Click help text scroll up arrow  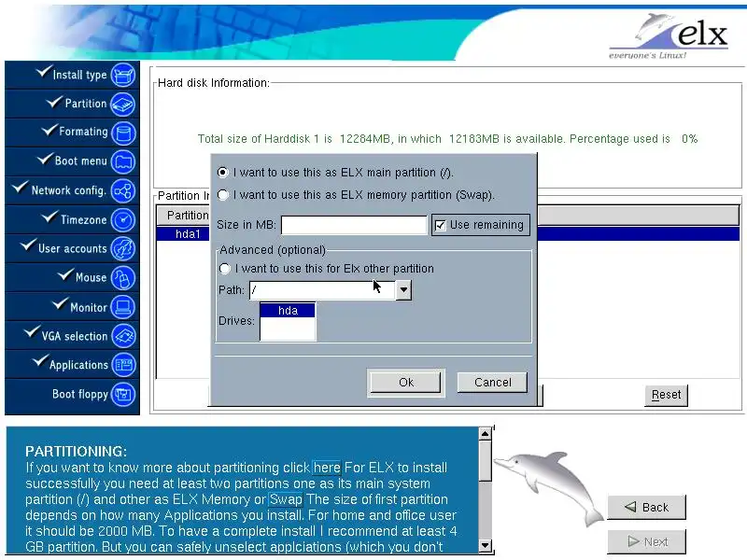click(x=485, y=434)
